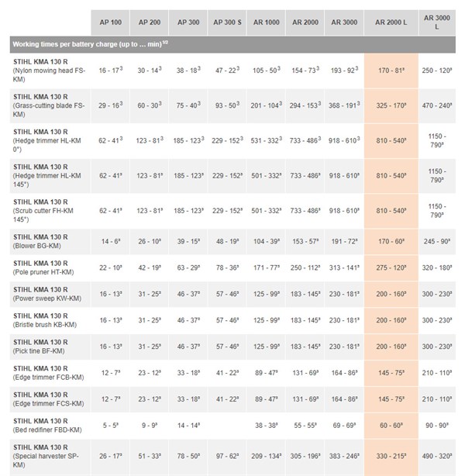
Task: Click the highlighted '275 - 120' Pole pruner cell
Action: pyautogui.click(x=391, y=267)
